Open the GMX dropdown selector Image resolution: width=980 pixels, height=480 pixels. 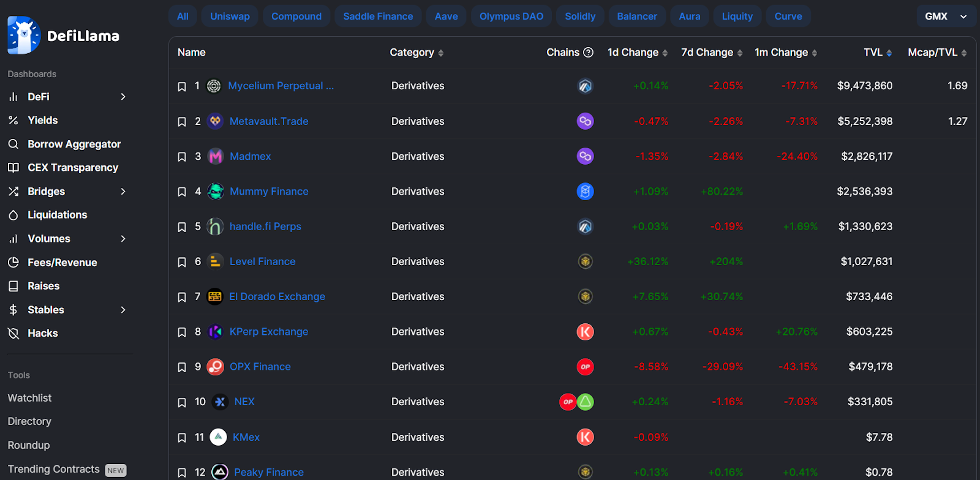point(946,17)
